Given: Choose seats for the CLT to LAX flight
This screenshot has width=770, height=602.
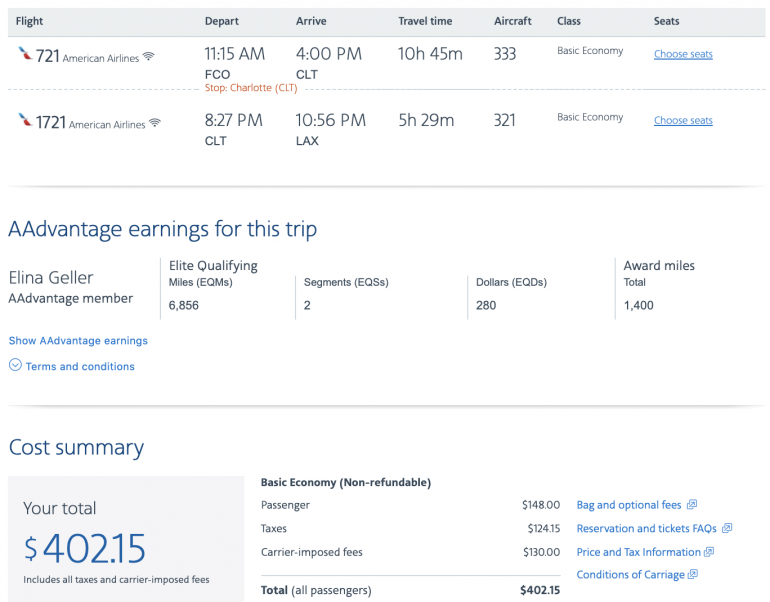Looking at the screenshot, I should [x=683, y=121].
